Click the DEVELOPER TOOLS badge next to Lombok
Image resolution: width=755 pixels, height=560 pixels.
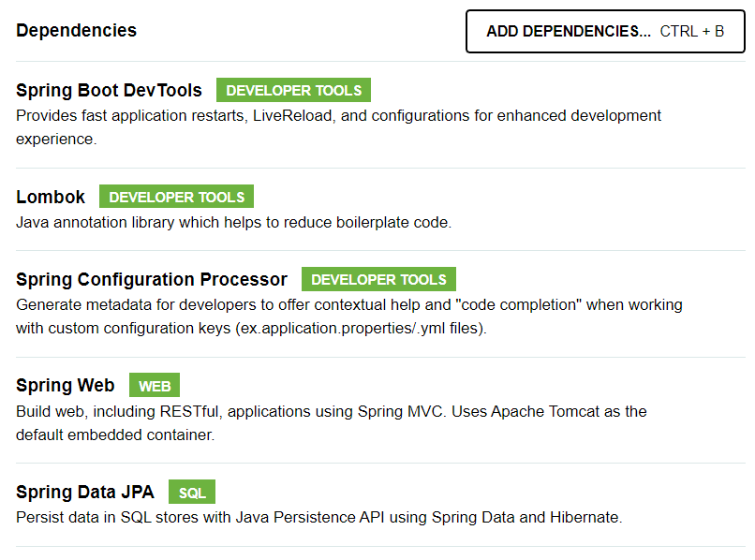(x=176, y=197)
